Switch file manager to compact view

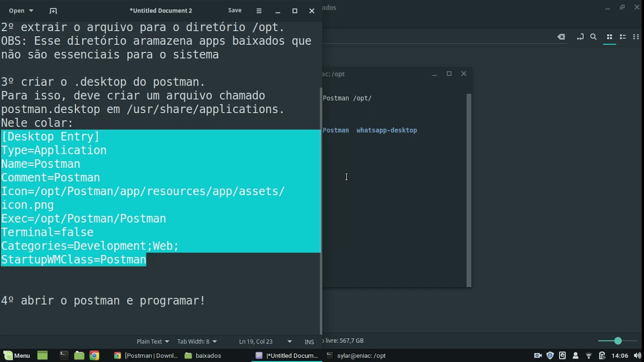[635, 37]
